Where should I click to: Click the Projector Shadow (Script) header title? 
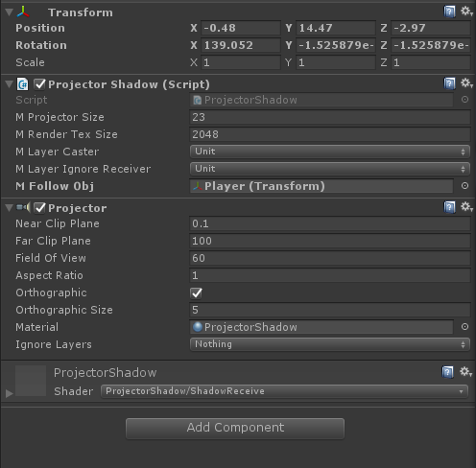click(x=129, y=84)
